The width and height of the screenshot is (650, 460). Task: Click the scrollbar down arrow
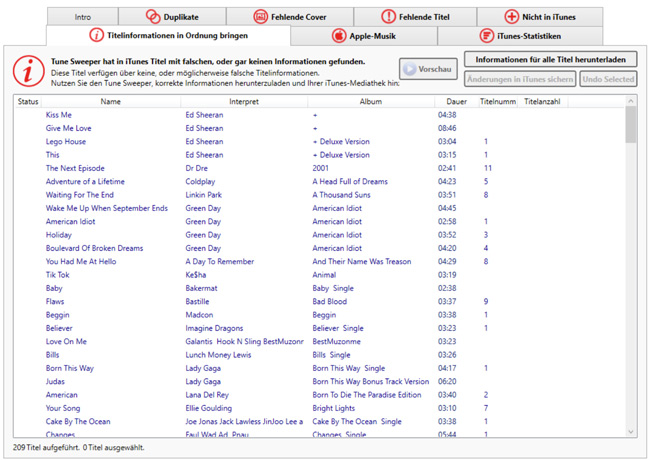631,432
